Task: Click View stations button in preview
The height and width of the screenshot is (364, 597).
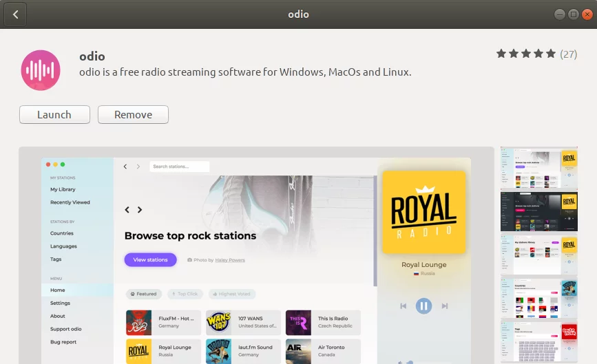Action: [x=150, y=260]
